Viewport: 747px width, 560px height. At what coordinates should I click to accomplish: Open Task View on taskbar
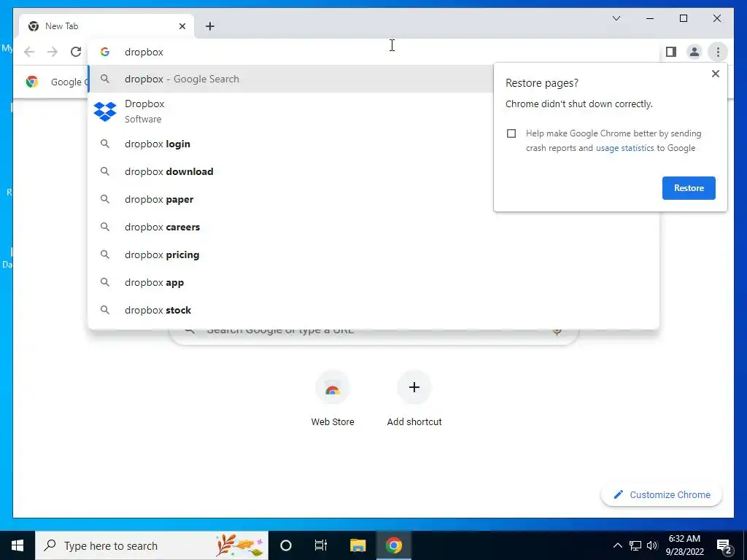pyautogui.click(x=321, y=545)
